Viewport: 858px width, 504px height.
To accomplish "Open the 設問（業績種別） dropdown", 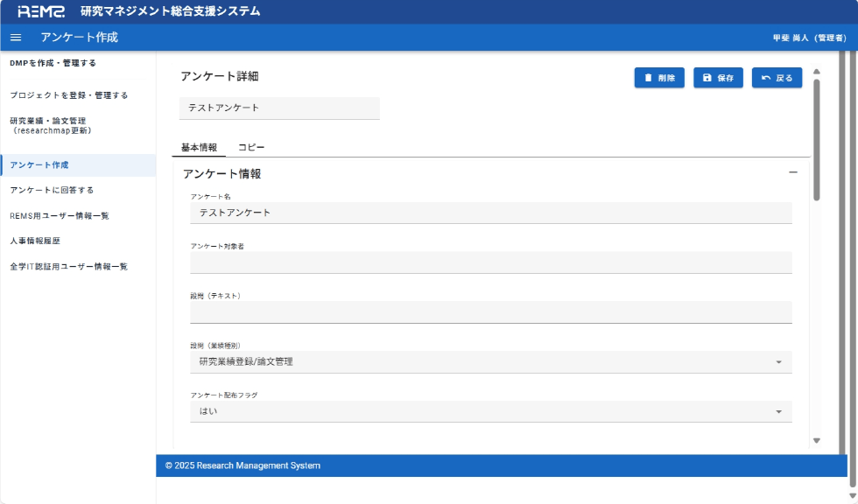I will click(x=779, y=361).
